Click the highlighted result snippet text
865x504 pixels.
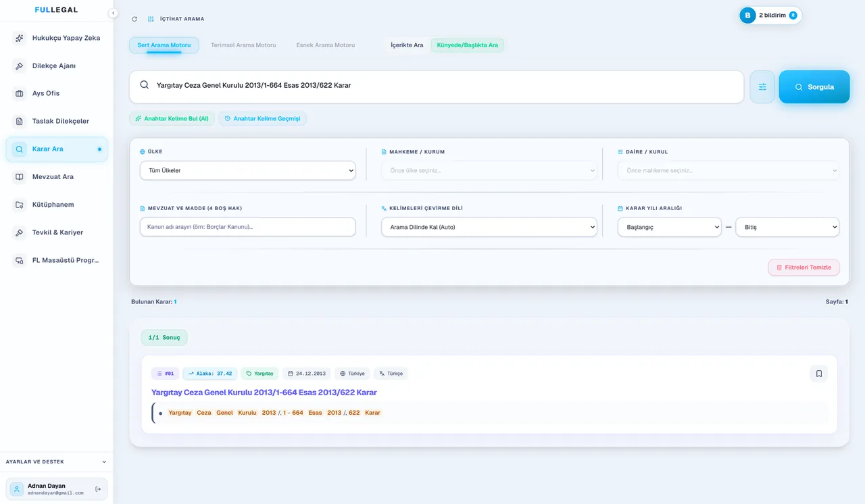(x=274, y=413)
